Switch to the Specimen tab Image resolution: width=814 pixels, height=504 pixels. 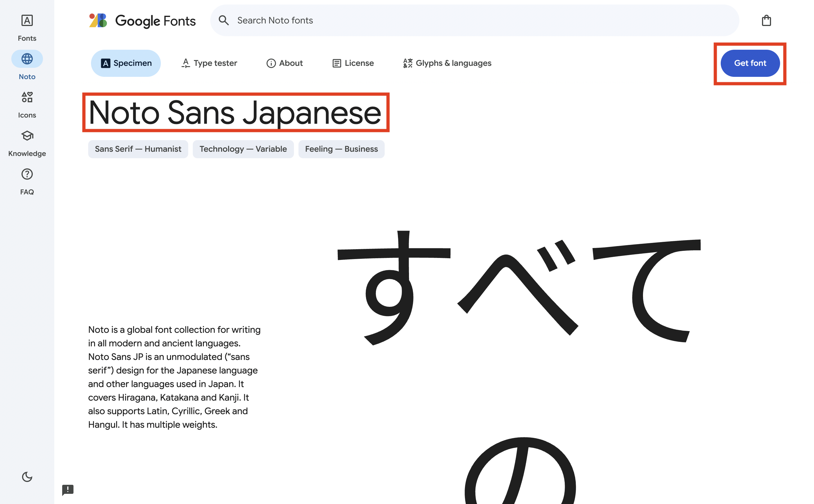[x=126, y=63]
